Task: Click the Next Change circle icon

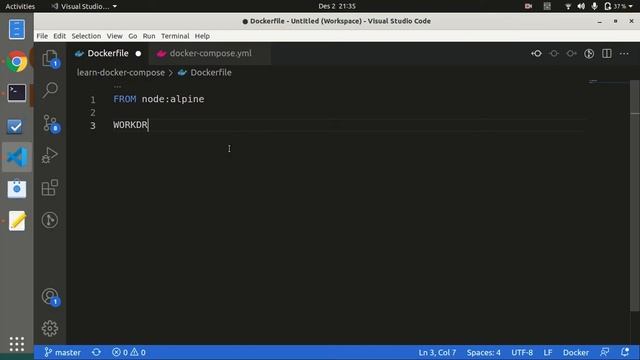Action: click(x=571, y=53)
